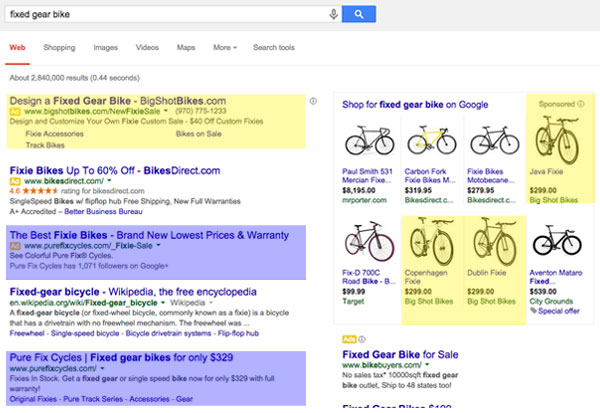Click Shop for fixed gear bike on Google
Viewport: 600px width, 413px height.
click(x=415, y=104)
